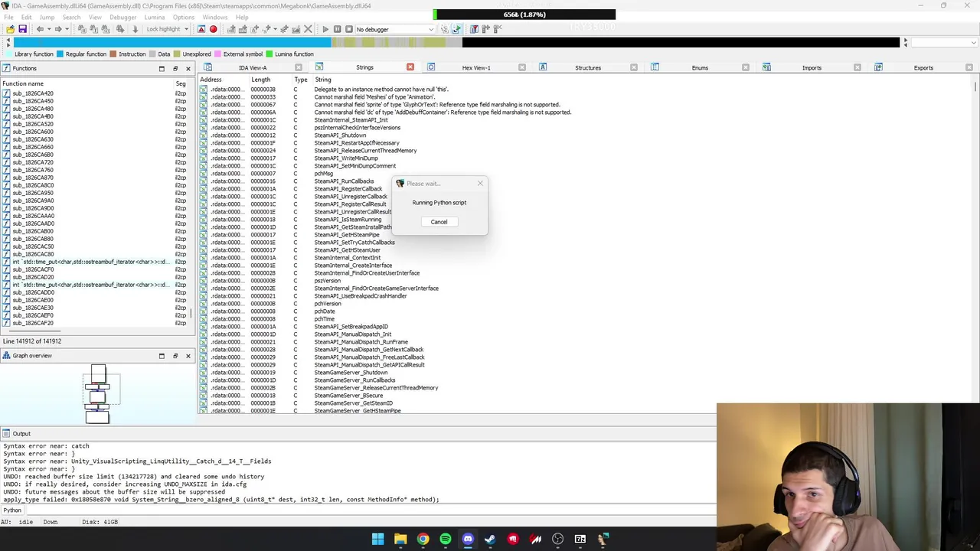
Task: Click the Open file toolbar icon
Action: [10, 29]
